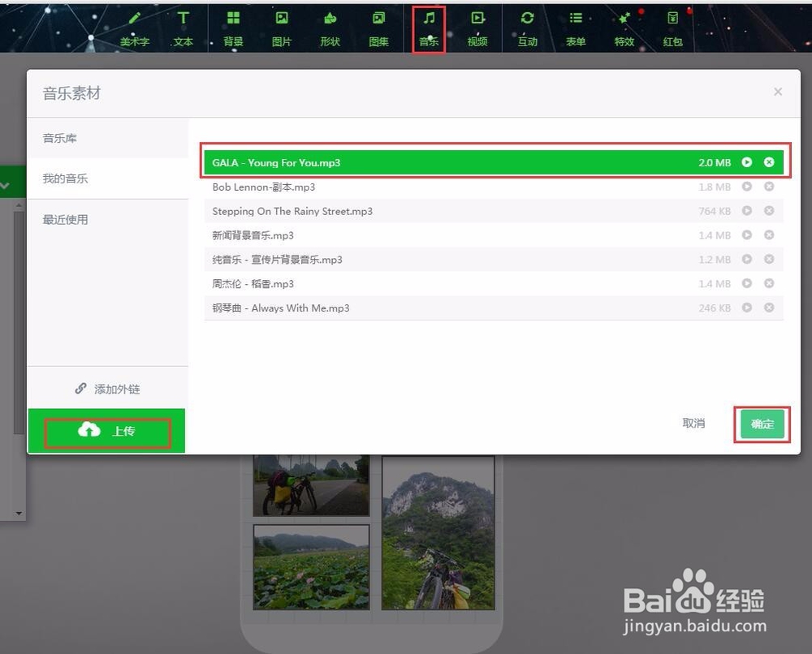Select the roadside bicycle photo thumbnail
Image resolution: width=812 pixels, height=654 pixels.
click(311, 485)
